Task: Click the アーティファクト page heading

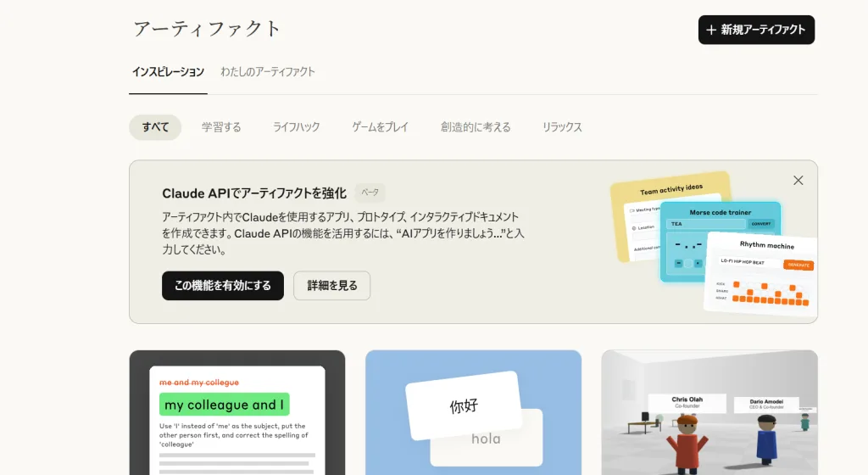Action: coord(208,29)
